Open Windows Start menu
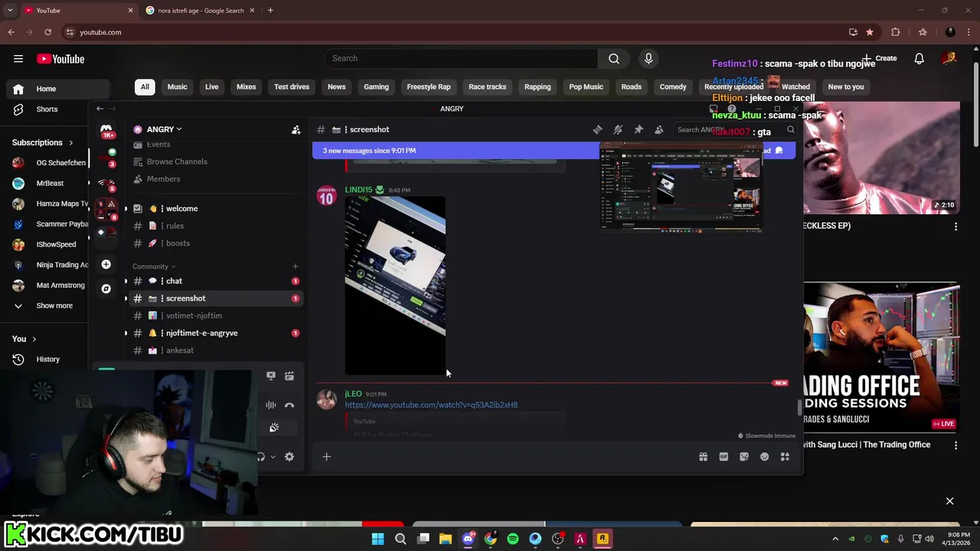This screenshot has width=980, height=551. 377,539
